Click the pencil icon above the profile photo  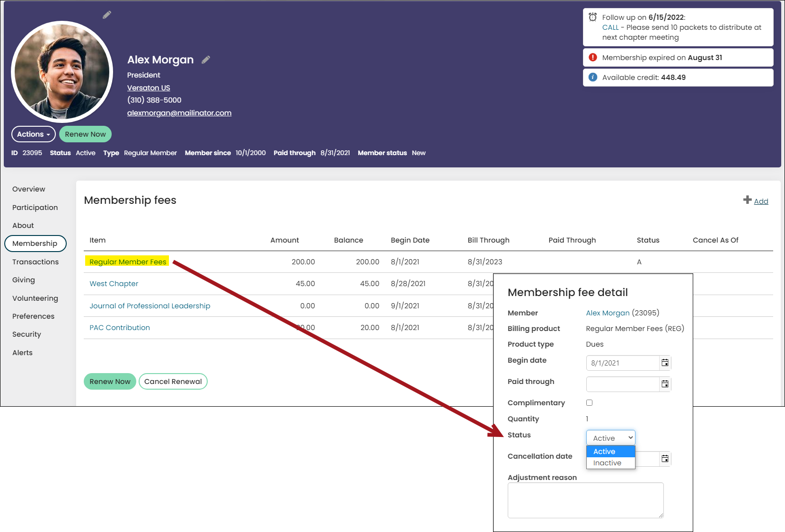(x=107, y=15)
